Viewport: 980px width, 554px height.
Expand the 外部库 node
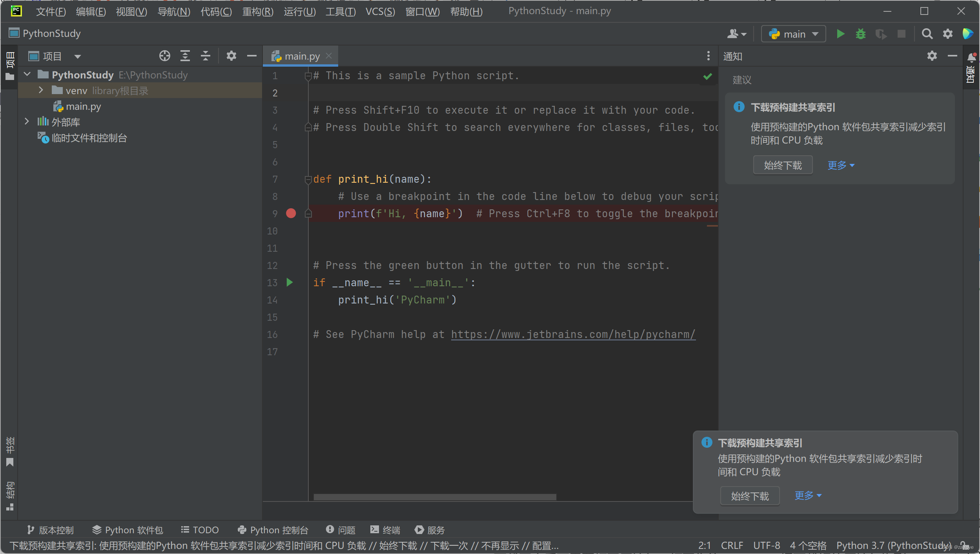tap(27, 122)
